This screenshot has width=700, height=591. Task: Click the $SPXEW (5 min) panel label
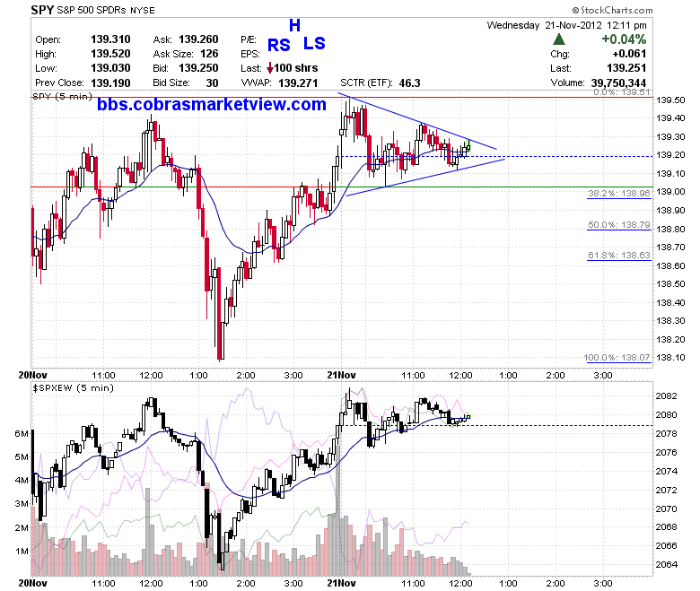(x=74, y=388)
